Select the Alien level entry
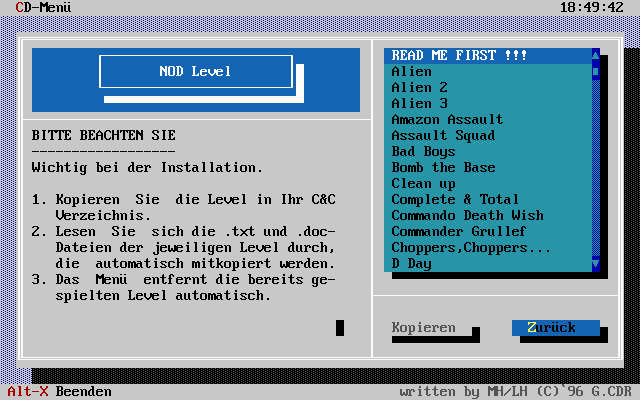The image size is (640, 400). (412, 72)
